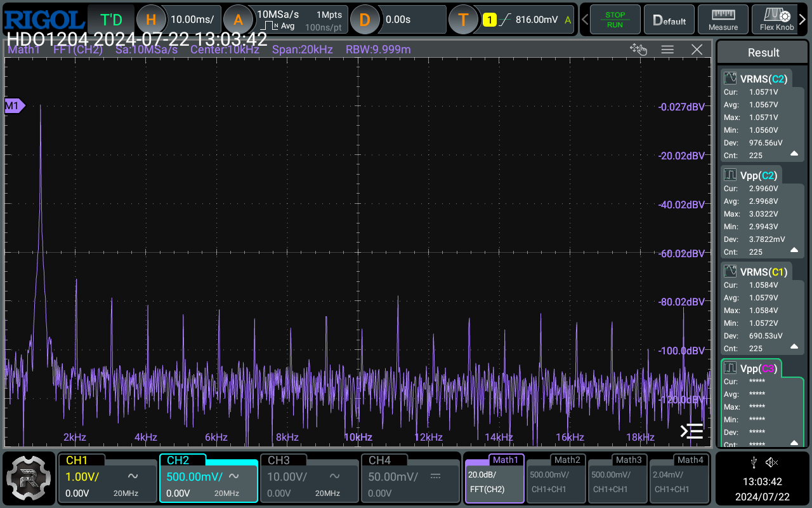Open the Flex Knob settings
Image resolution: width=812 pixels, height=508 pixels.
tap(776, 20)
